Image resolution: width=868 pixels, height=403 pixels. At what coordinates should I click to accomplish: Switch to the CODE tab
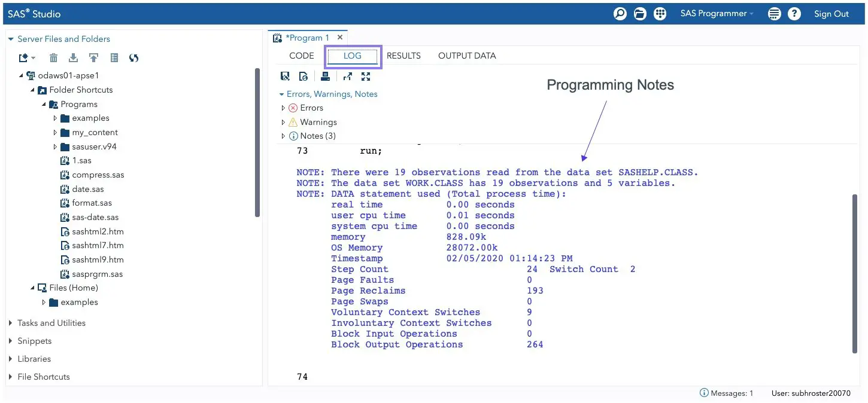(x=302, y=56)
